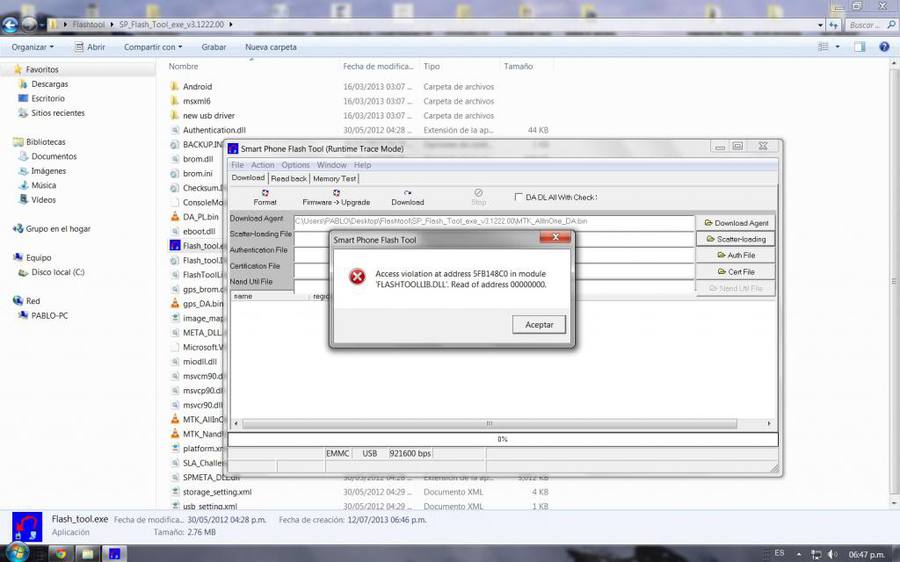Viewport: 900px width, 562px height.
Task: Open the Window menu in Flash Tool
Action: (x=332, y=165)
